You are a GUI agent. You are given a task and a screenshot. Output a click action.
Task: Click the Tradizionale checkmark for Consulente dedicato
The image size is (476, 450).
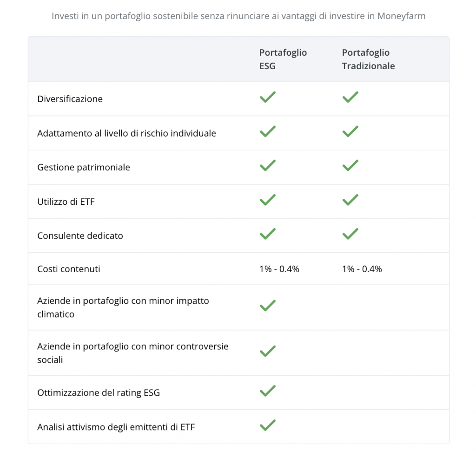click(350, 234)
